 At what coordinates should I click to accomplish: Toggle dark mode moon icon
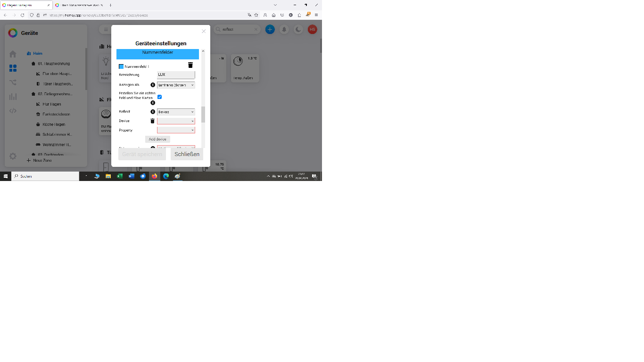[x=298, y=29]
